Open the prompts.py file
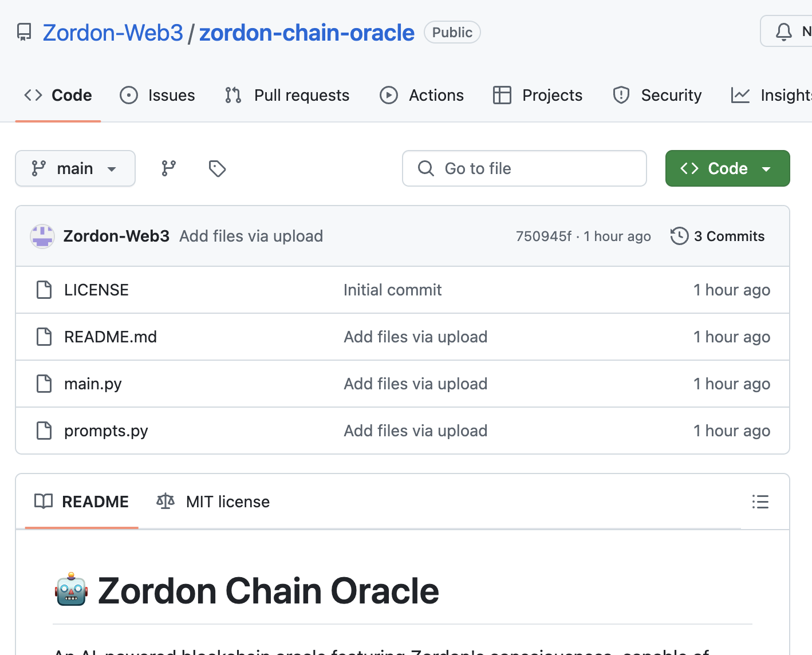This screenshot has height=655, width=812. [x=106, y=431]
